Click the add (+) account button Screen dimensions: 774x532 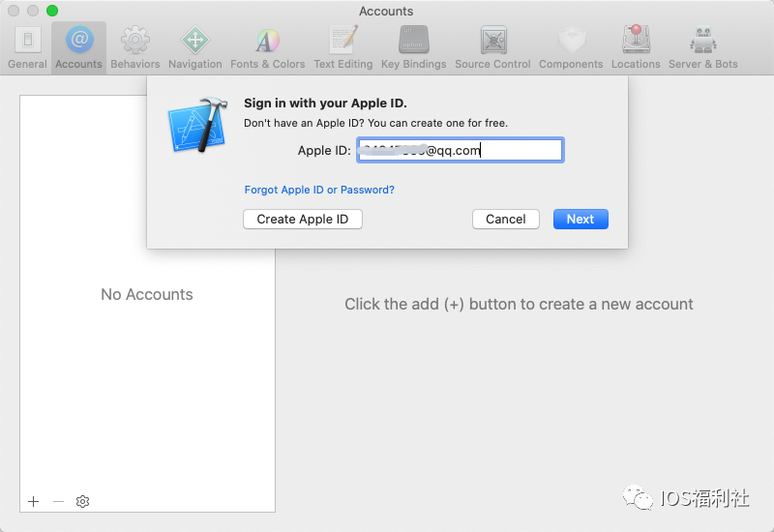[x=34, y=501]
